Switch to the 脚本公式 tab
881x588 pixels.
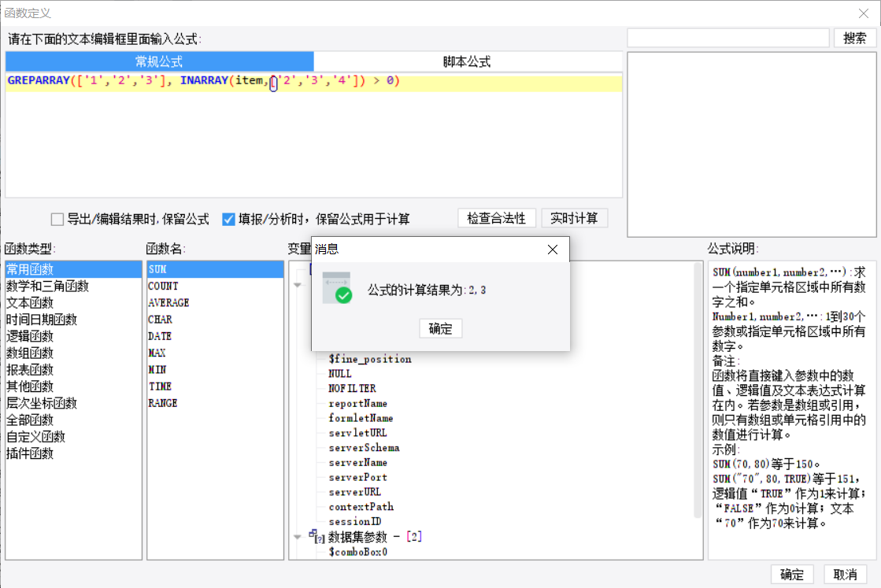[x=468, y=61]
